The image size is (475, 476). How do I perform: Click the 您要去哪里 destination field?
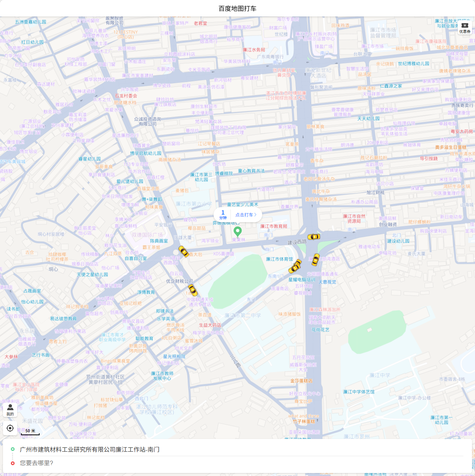[36, 463]
